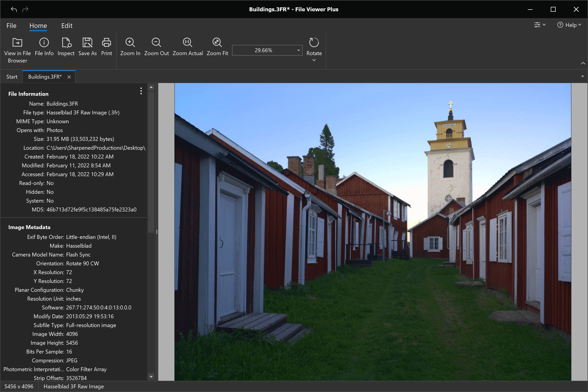Go to the Start tab

[x=12, y=76]
